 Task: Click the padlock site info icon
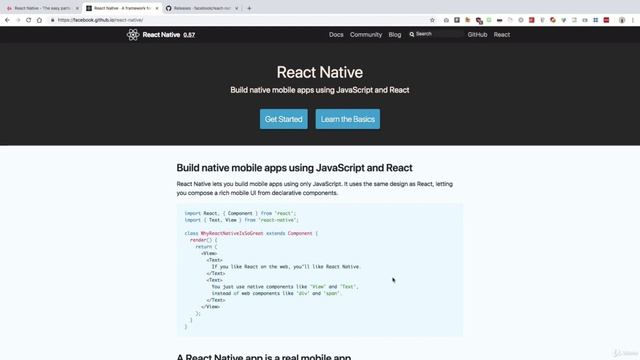[x=52, y=20]
